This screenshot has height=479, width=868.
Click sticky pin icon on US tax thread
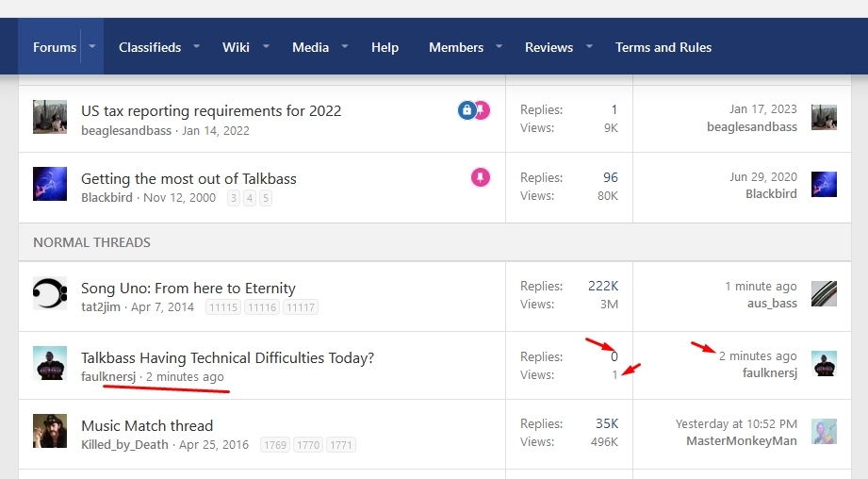pos(483,110)
